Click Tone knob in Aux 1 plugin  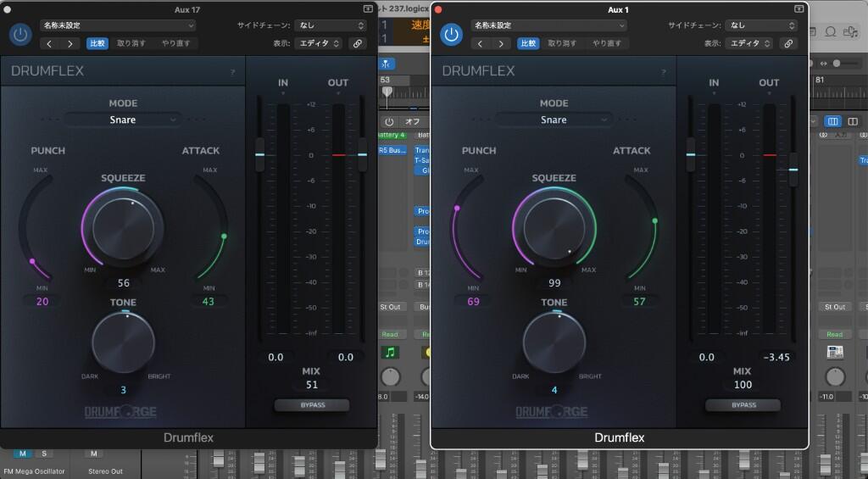554,342
